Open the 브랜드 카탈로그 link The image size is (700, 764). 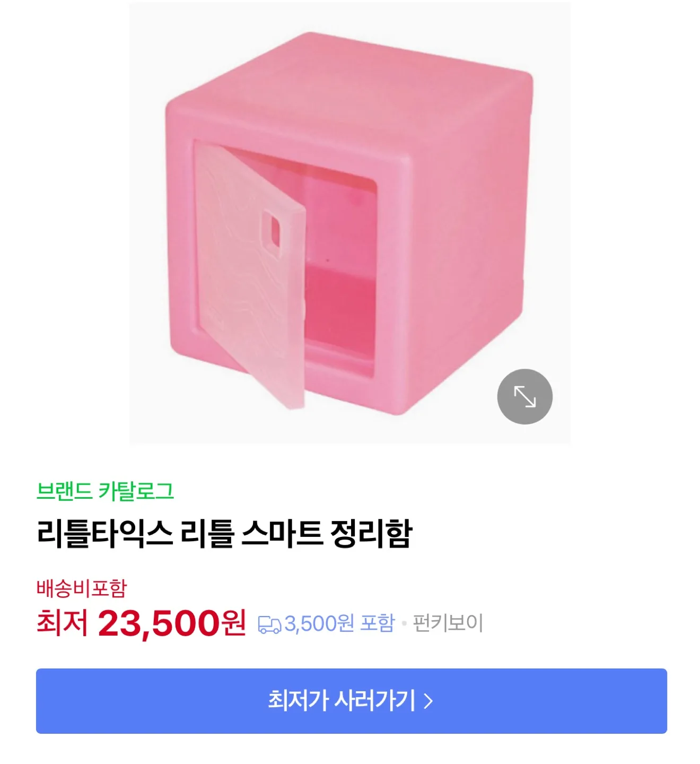coord(105,491)
